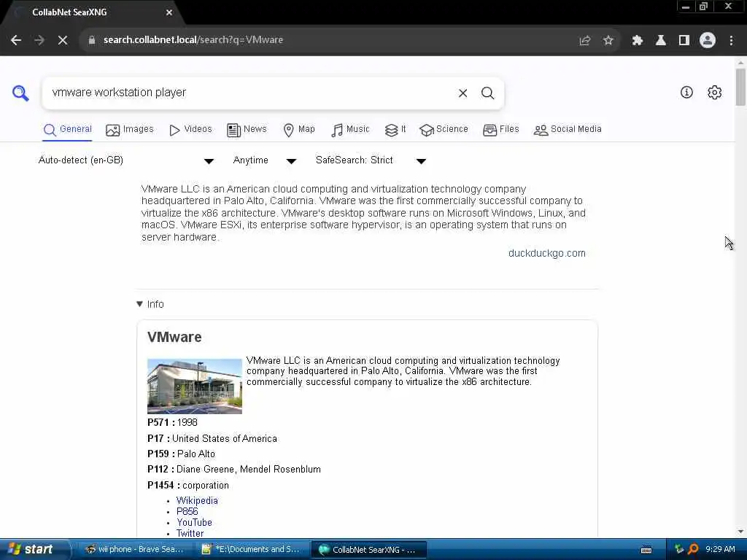Click the P571 : 1998 row
The image size is (747, 560).
pos(172,422)
